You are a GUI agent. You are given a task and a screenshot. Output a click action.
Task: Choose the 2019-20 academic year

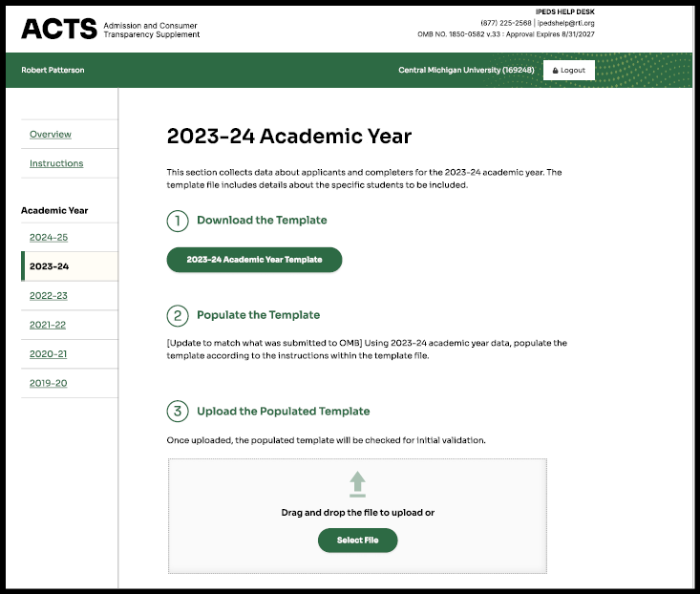(x=49, y=383)
